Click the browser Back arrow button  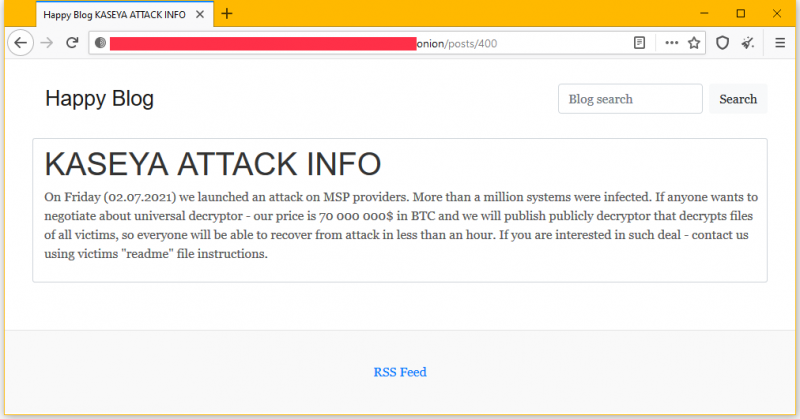tap(21, 43)
